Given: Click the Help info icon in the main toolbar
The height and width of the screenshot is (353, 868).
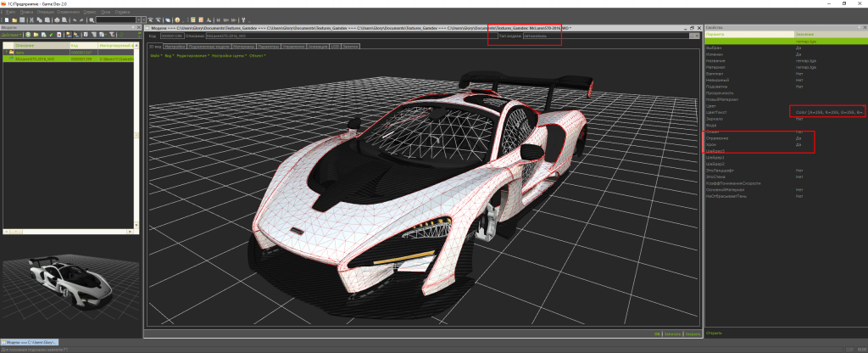Looking at the screenshot, I should point(177,20).
